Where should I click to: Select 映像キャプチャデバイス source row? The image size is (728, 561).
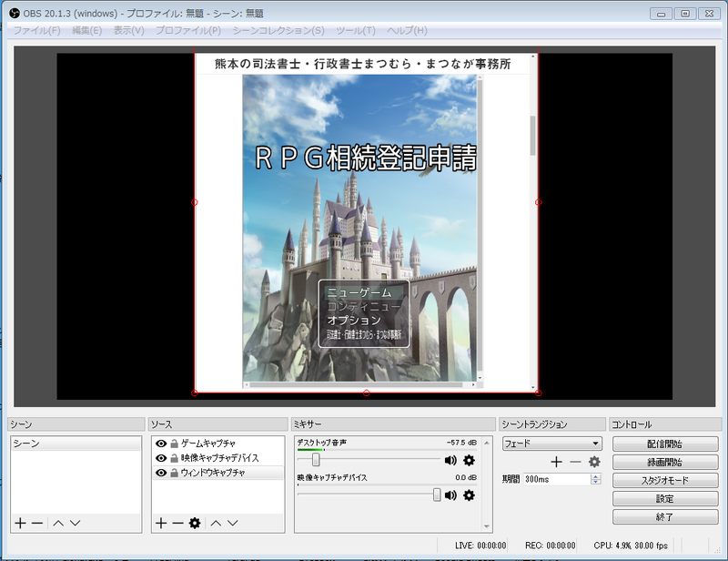218,458
